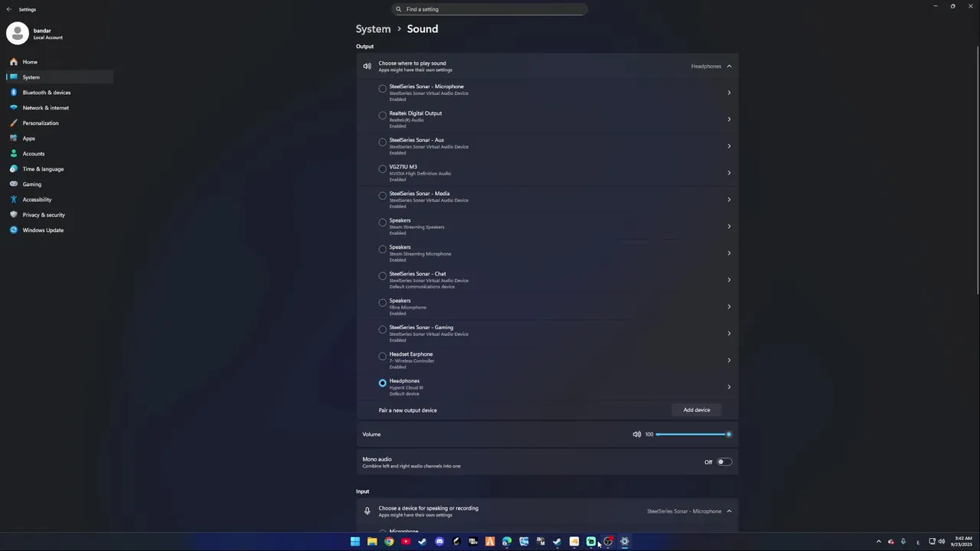Open Network & internet via its wifi icon
Image resolution: width=980 pixels, height=551 pixels.
13,108
